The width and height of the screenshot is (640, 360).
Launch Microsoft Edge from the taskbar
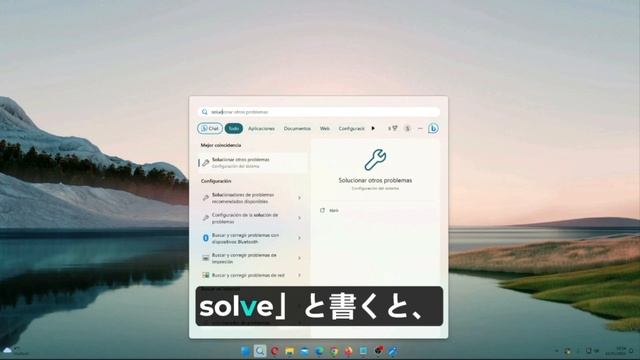pyautogui.click(x=319, y=351)
